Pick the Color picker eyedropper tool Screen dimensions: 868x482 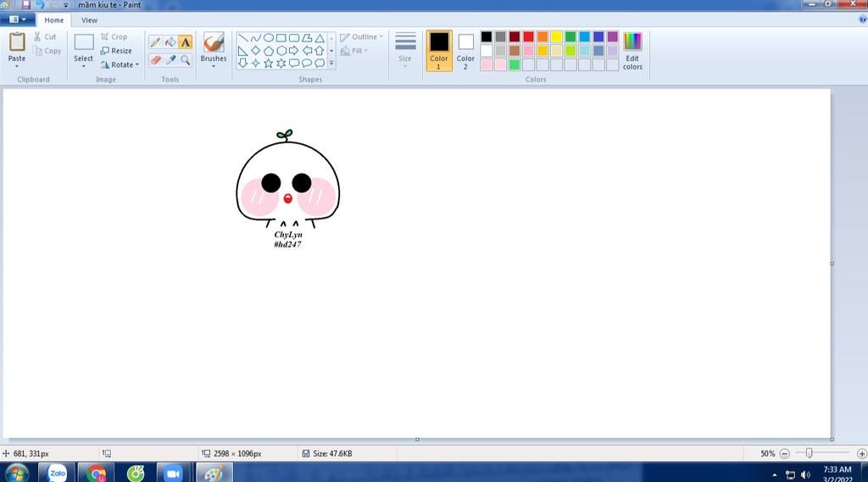point(170,60)
